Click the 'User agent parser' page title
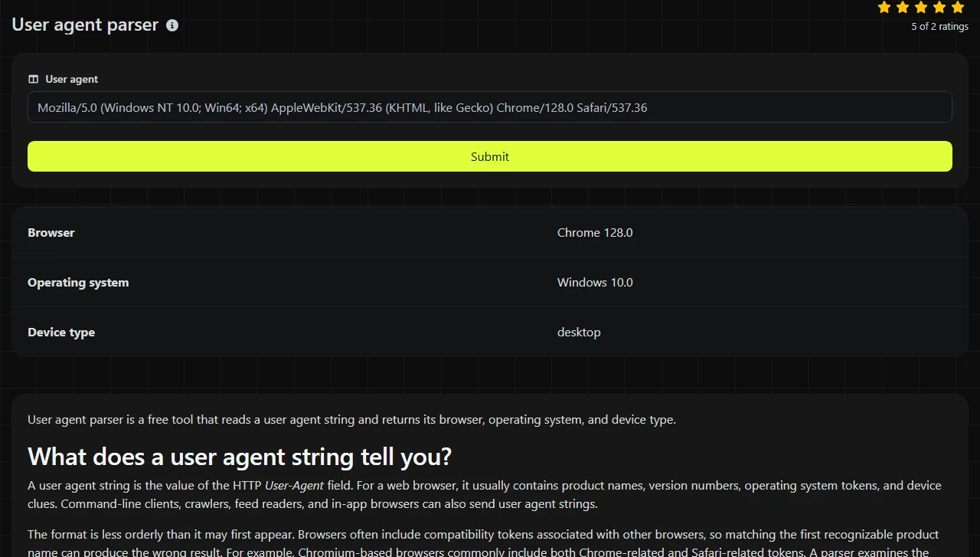This screenshot has width=980, height=557. tap(85, 25)
